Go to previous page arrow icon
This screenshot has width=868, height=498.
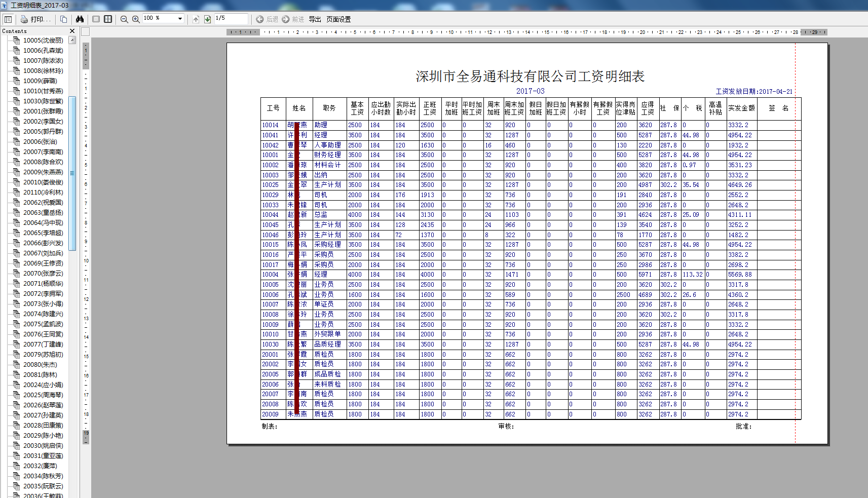(196, 19)
